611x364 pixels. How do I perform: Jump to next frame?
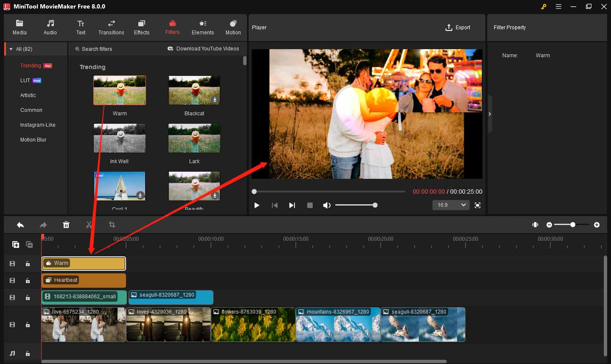click(292, 206)
